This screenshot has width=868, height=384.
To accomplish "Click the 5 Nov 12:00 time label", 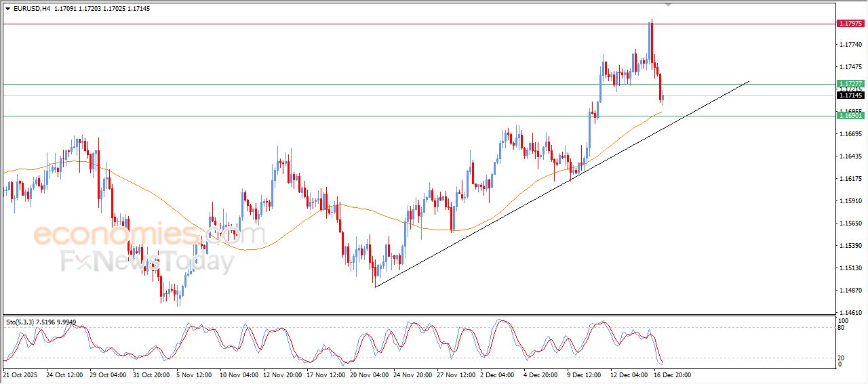I will point(195,375).
